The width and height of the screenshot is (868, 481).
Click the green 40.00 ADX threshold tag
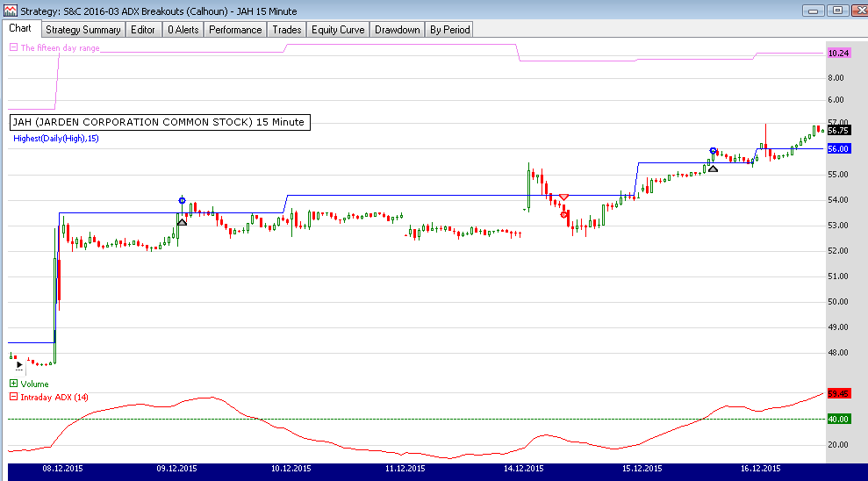[839, 420]
